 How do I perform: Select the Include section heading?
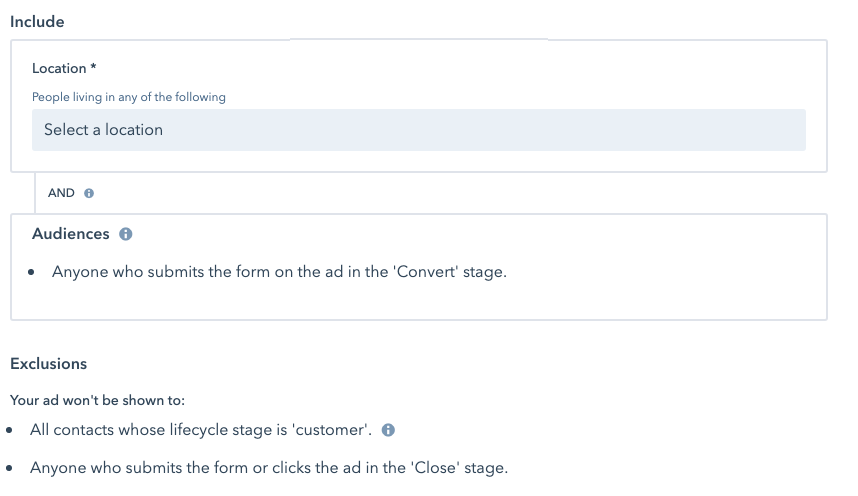pos(37,21)
